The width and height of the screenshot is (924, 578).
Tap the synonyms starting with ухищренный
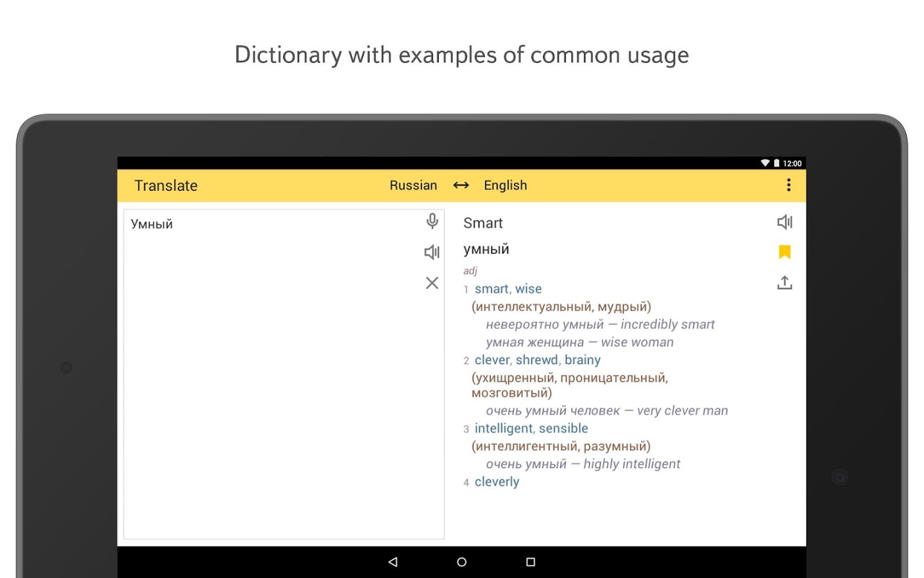[570, 385]
